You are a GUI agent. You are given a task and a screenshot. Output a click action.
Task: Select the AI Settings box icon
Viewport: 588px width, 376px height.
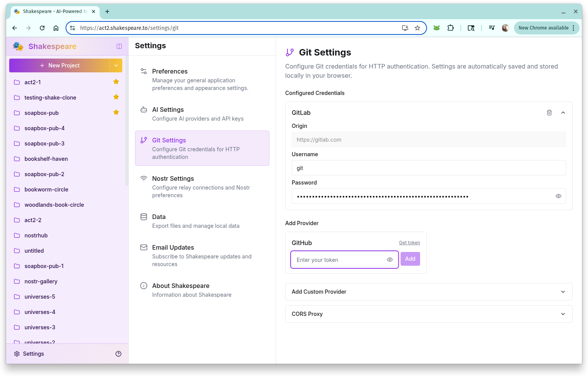pyautogui.click(x=144, y=109)
